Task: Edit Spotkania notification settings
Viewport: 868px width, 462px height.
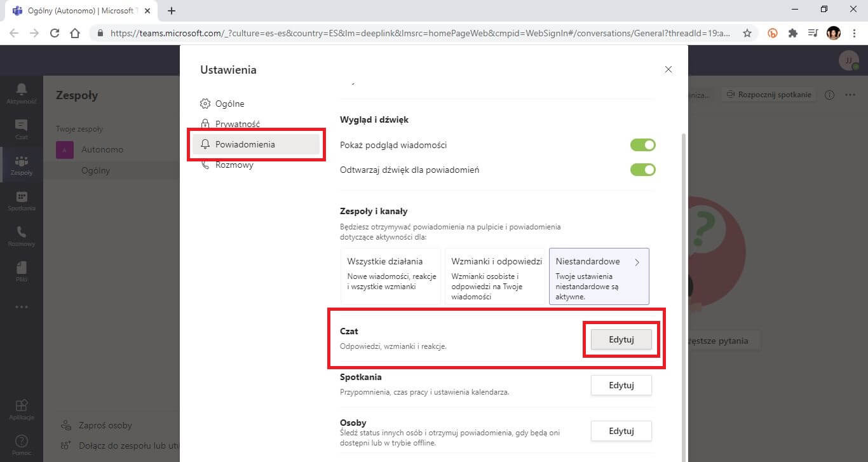Action: point(621,385)
